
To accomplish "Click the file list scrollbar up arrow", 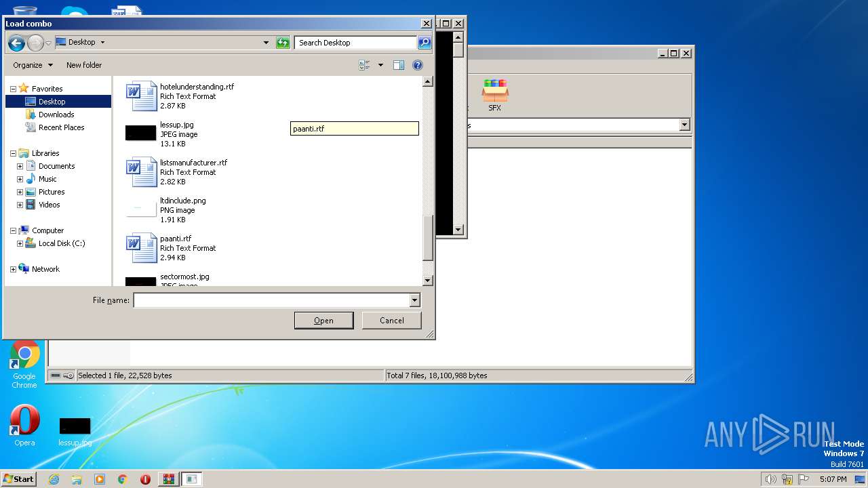I will [427, 82].
